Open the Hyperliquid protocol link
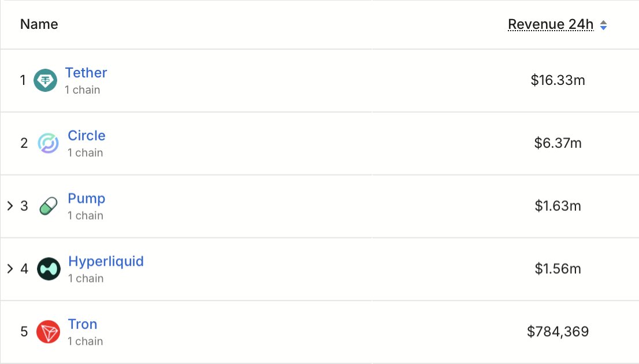Screen dimensions: 639x364 pos(106,262)
